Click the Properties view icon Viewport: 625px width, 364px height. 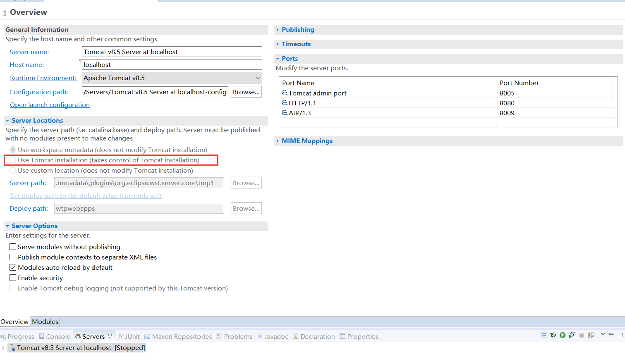click(342, 336)
